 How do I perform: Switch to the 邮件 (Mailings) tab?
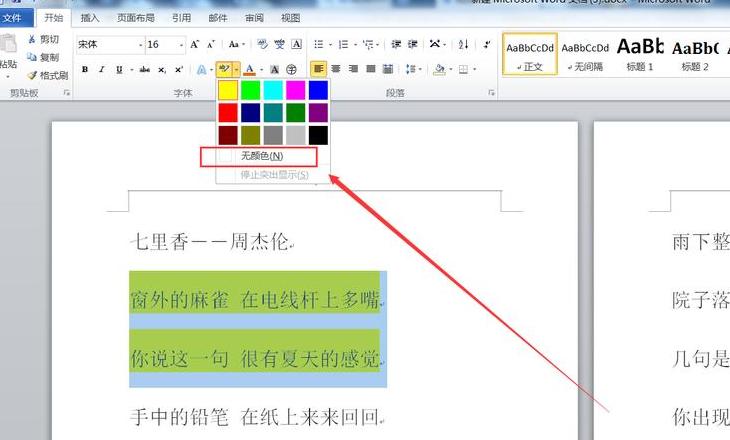pyautogui.click(x=217, y=18)
